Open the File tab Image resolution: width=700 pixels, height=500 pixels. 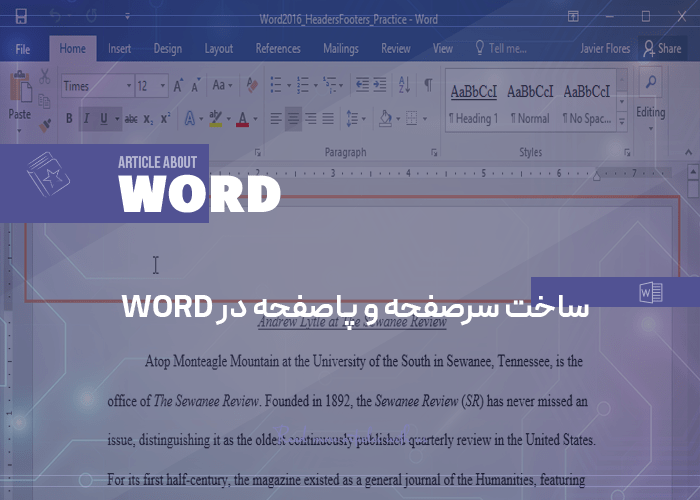point(23,49)
